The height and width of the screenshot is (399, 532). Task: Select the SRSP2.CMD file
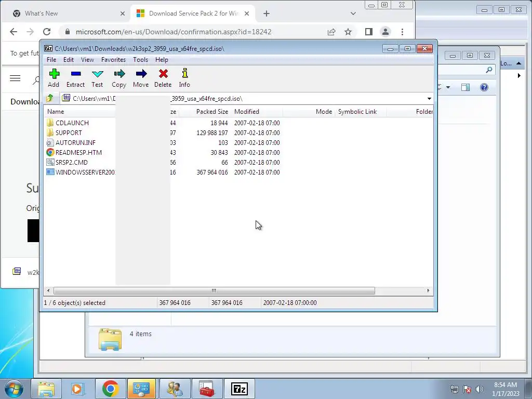click(71, 162)
